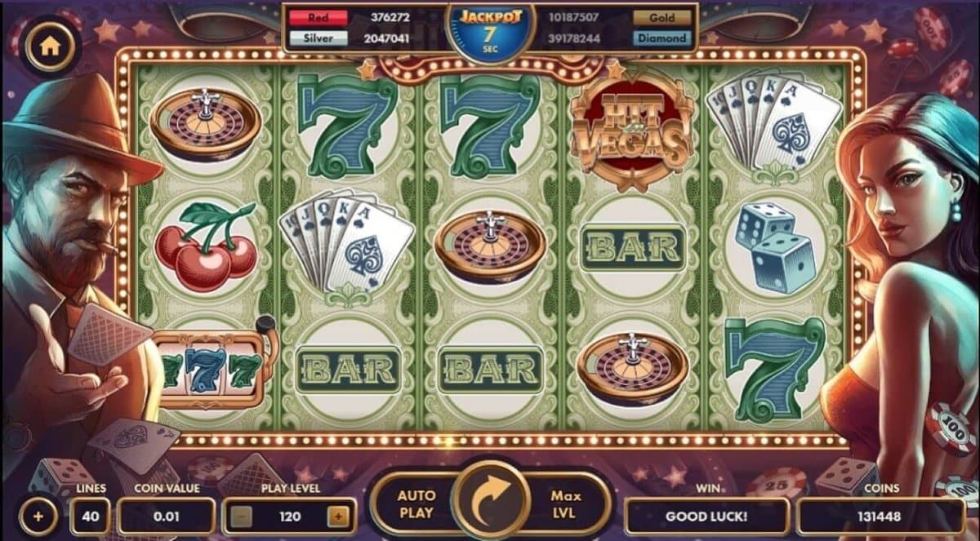Open the Lines value box showing 40

tap(90, 516)
